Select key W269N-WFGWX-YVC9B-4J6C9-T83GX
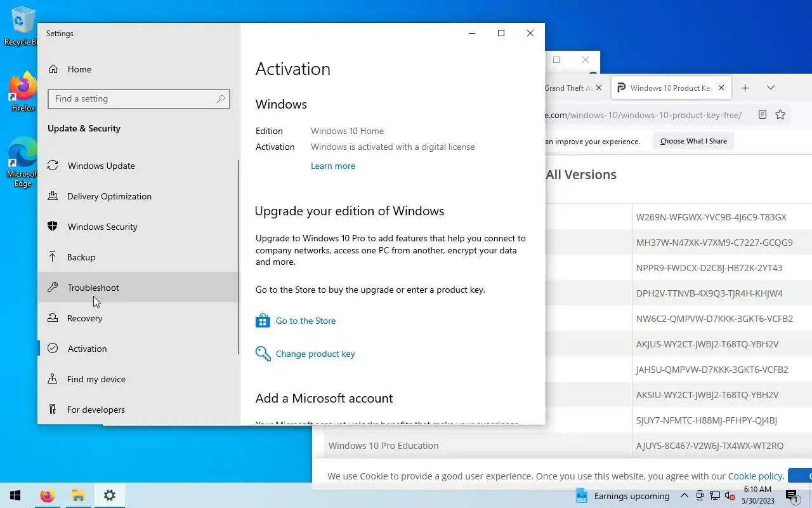Viewport: 812px width, 508px height. (711, 217)
